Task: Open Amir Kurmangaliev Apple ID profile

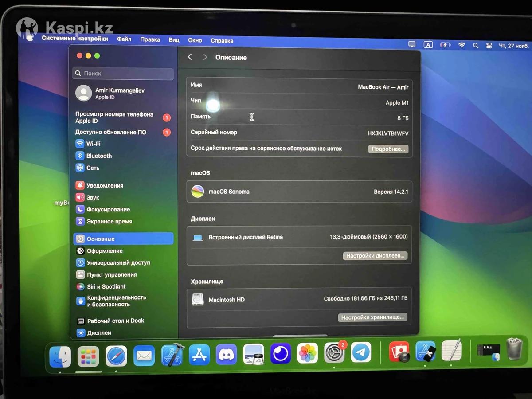Action: coord(119,93)
